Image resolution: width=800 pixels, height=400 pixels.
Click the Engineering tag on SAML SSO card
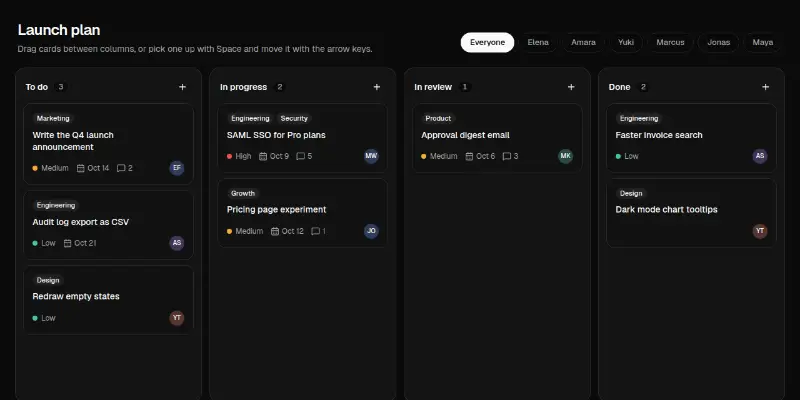coord(250,118)
